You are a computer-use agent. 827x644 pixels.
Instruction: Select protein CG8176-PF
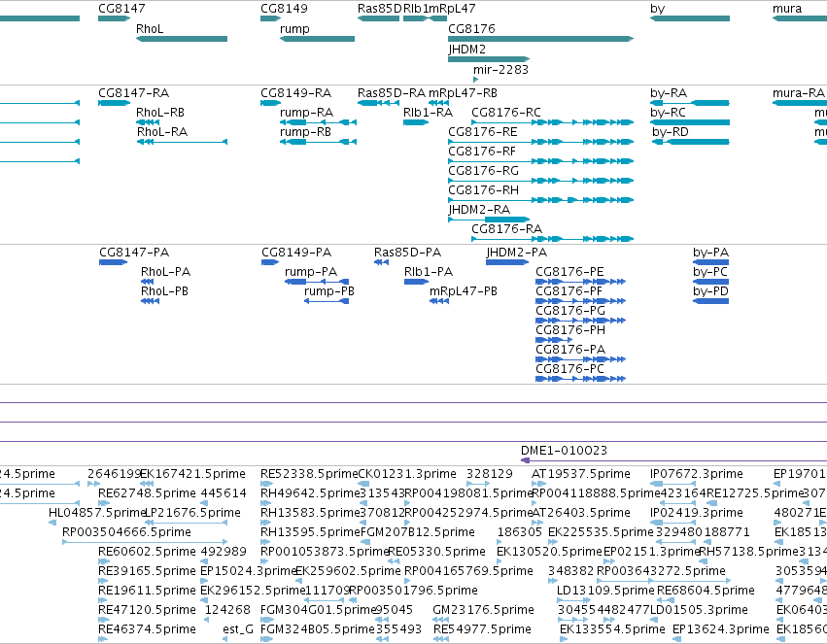pos(581,301)
